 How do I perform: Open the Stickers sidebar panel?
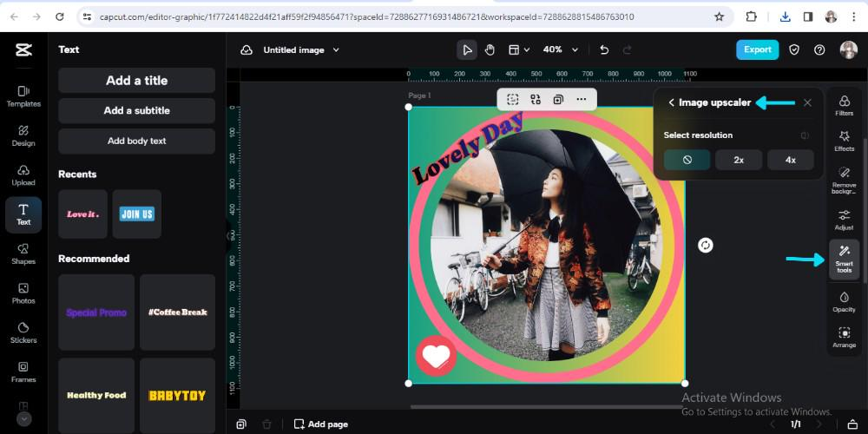(x=23, y=332)
